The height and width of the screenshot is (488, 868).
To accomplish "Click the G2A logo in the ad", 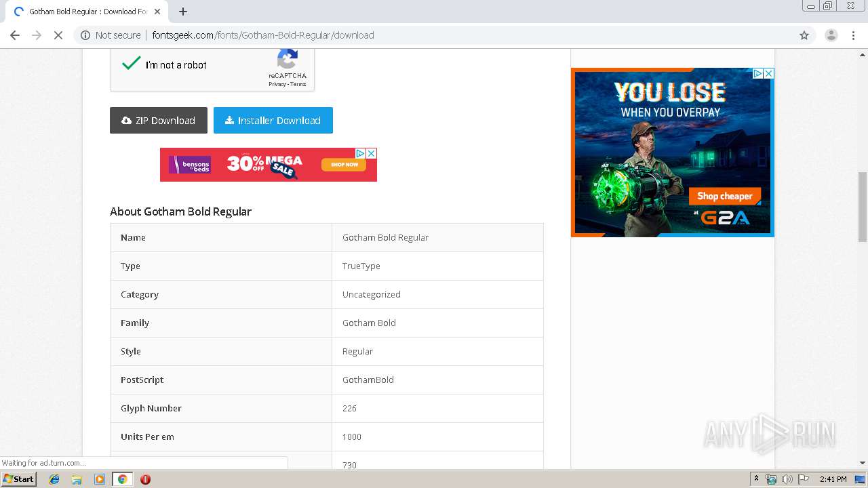I will click(x=725, y=218).
